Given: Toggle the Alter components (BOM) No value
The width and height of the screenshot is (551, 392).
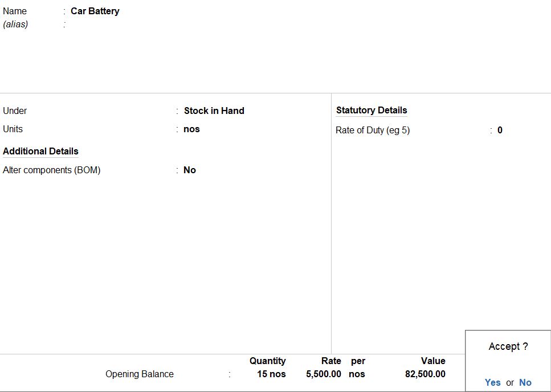Looking at the screenshot, I should pyautogui.click(x=190, y=170).
